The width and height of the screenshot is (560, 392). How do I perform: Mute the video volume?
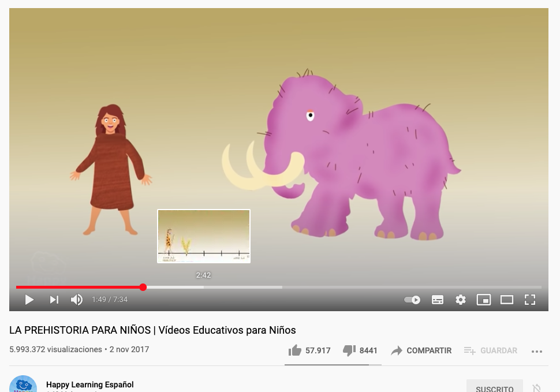tap(77, 300)
